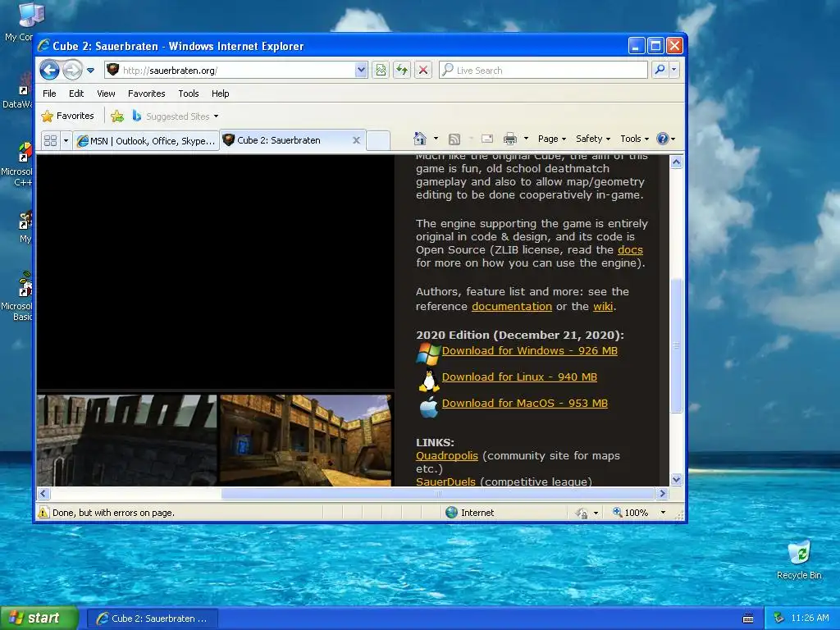
Task: Open the recent pages dropdown beside the Forward button
Action: click(x=90, y=71)
